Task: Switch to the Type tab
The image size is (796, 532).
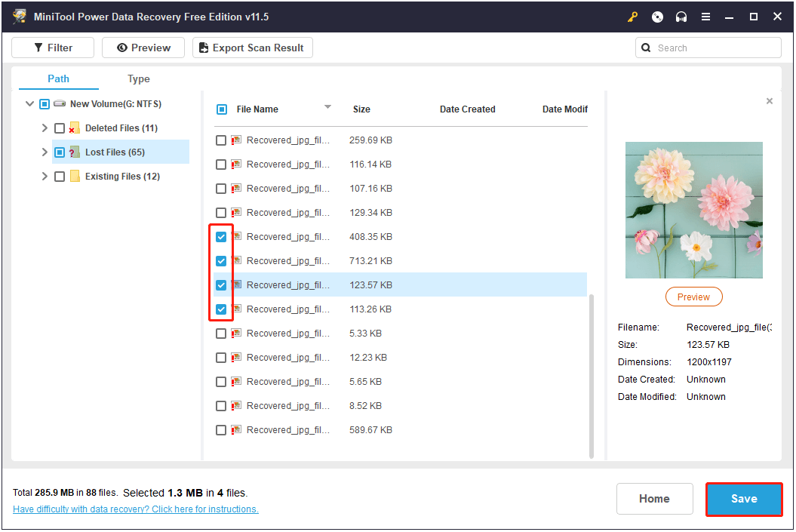Action: click(139, 78)
